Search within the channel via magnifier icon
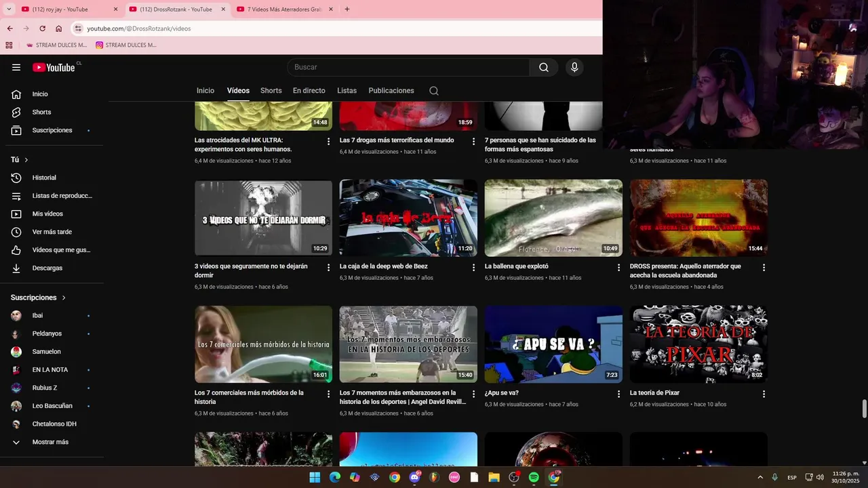Image resolution: width=868 pixels, height=488 pixels. coord(434,91)
